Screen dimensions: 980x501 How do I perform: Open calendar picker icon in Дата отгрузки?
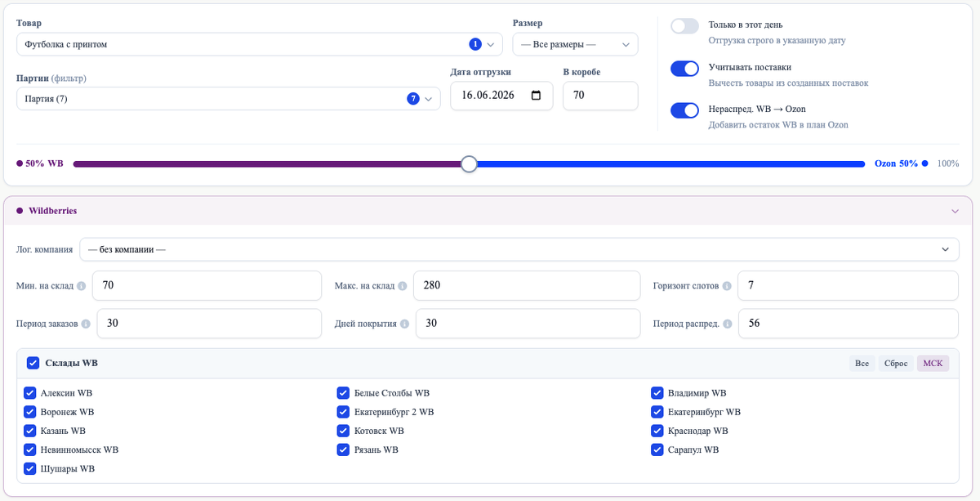(536, 95)
